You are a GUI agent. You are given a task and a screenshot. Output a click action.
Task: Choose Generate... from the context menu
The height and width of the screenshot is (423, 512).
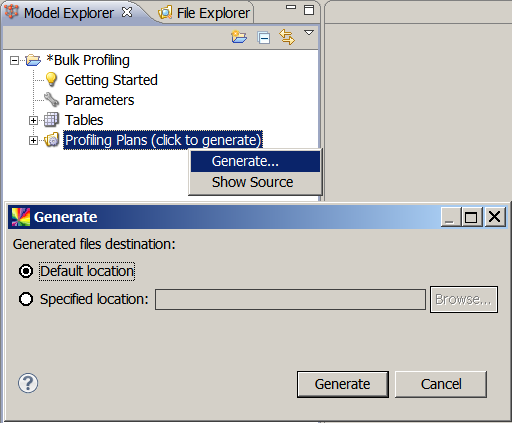255,161
